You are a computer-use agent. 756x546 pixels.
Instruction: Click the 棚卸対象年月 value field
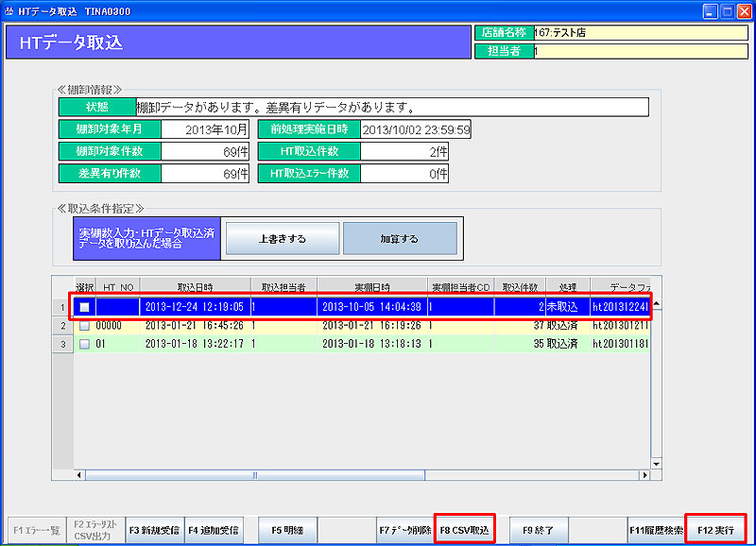[x=204, y=129]
